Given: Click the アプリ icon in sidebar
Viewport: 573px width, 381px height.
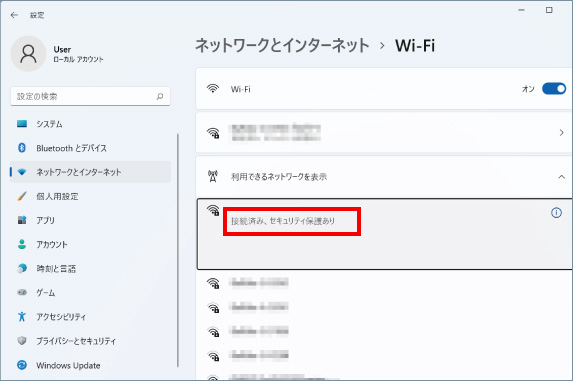Looking at the screenshot, I should click(22, 220).
